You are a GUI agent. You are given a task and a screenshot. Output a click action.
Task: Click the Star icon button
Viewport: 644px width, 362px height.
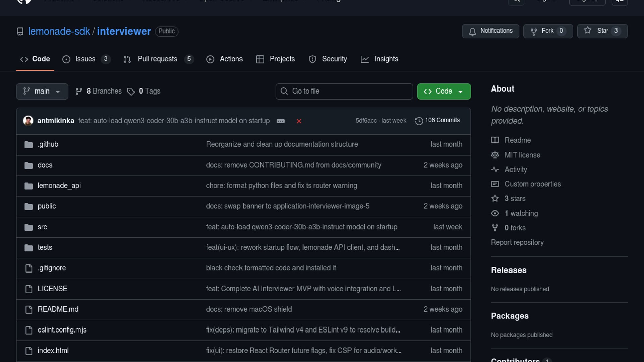coord(588,31)
